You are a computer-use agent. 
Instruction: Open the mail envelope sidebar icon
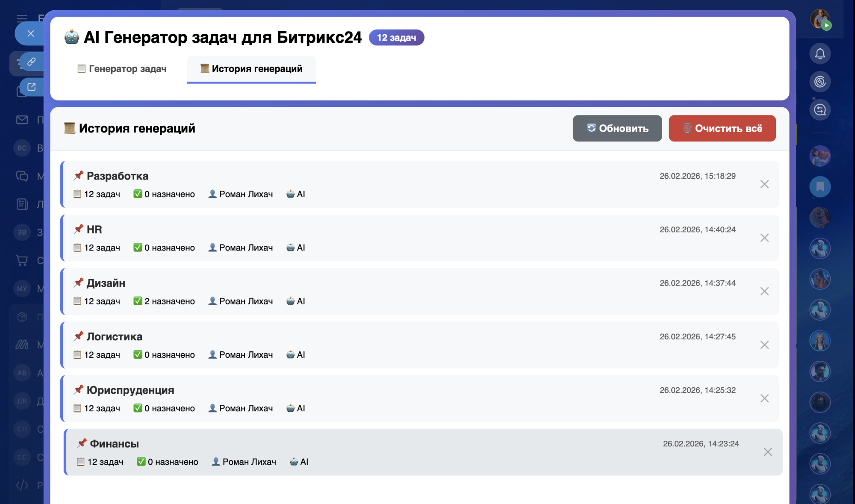click(22, 120)
